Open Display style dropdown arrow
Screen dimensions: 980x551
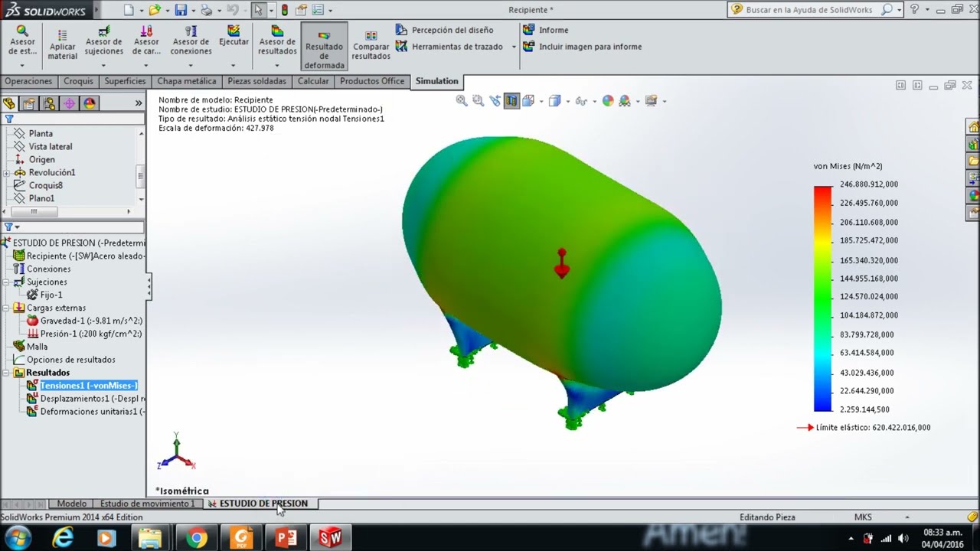567,101
